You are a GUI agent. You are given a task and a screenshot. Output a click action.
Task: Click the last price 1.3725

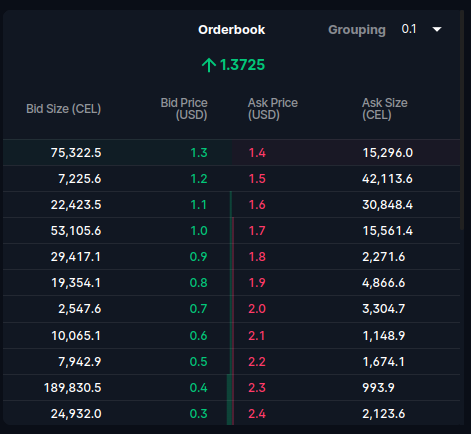click(x=242, y=65)
